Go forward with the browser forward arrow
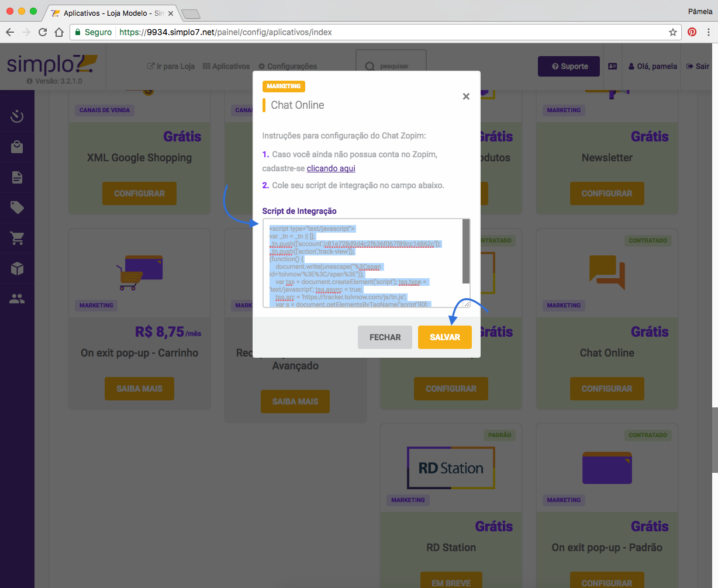The height and width of the screenshot is (588, 718). tap(26, 32)
